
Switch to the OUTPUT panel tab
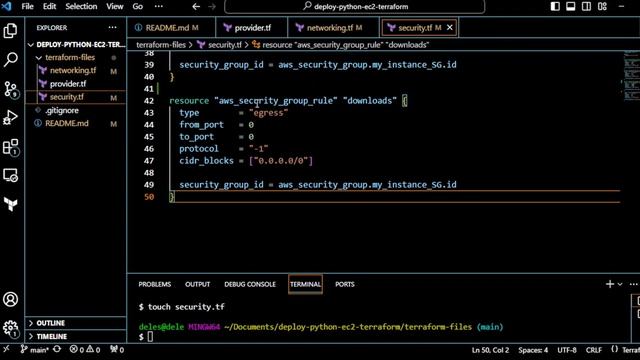198,284
